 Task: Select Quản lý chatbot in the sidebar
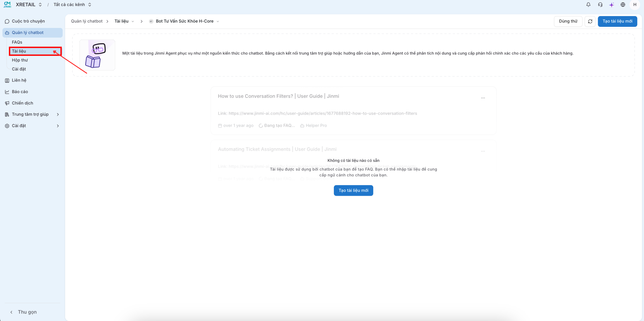click(x=32, y=33)
